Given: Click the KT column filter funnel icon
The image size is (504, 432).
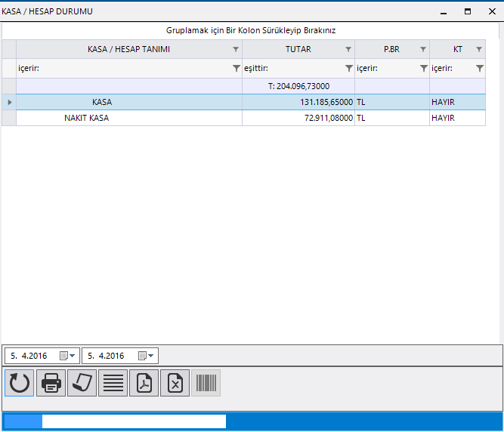Looking at the screenshot, I should tap(479, 69).
